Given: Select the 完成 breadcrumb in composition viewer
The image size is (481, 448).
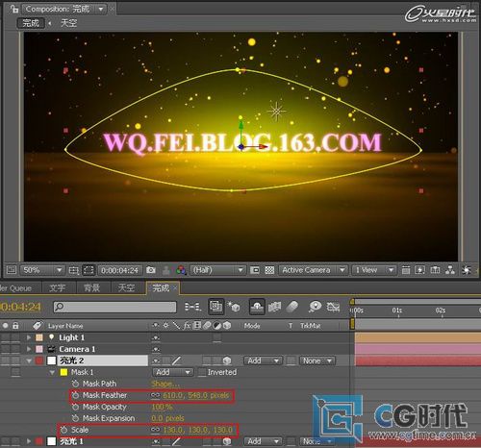Looking at the screenshot, I should [x=31, y=23].
